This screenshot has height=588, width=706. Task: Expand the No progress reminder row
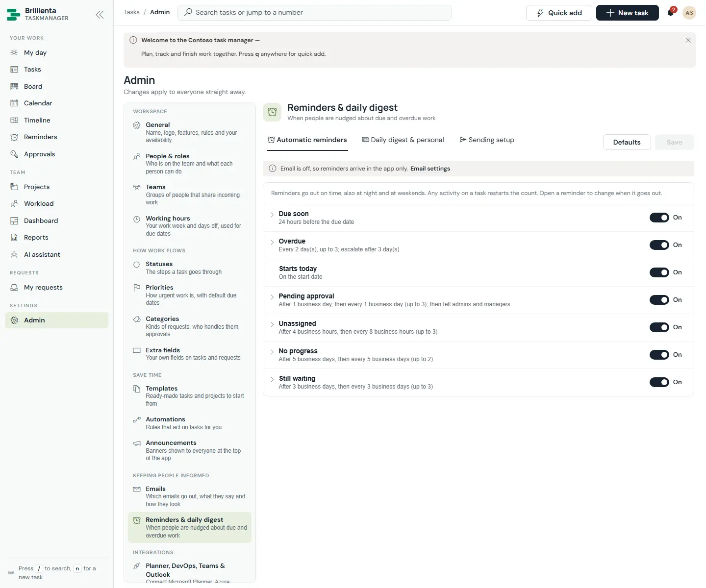coord(272,352)
